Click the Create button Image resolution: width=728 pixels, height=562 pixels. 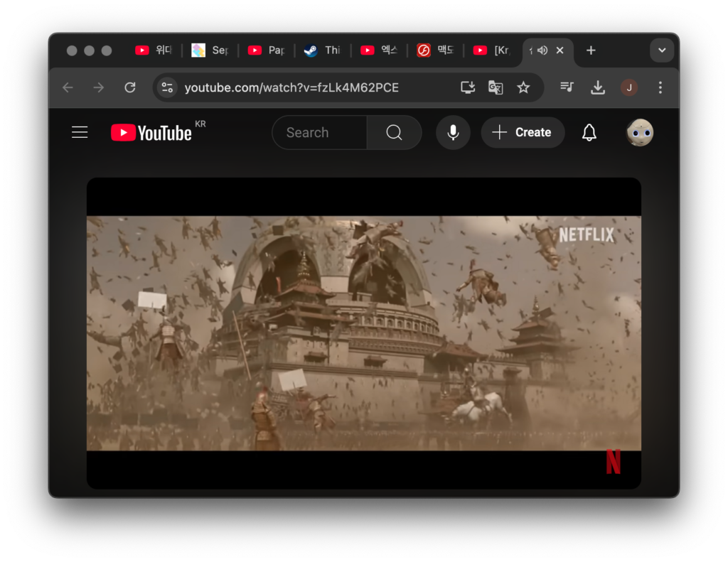[x=523, y=133]
